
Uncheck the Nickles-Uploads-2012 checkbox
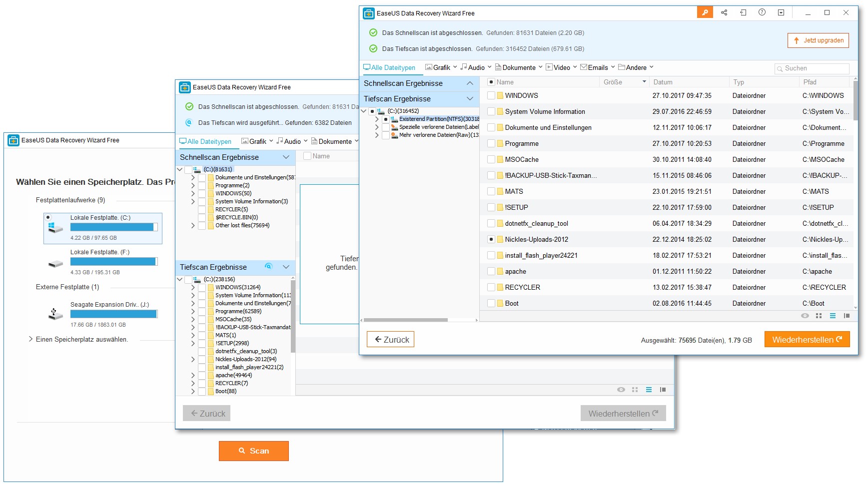click(491, 239)
